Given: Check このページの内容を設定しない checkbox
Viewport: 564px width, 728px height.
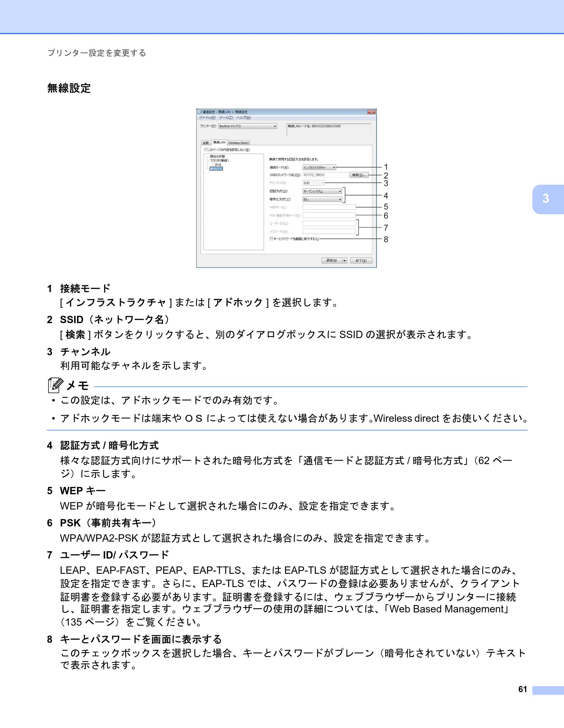Looking at the screenshot, I should 206,150.
